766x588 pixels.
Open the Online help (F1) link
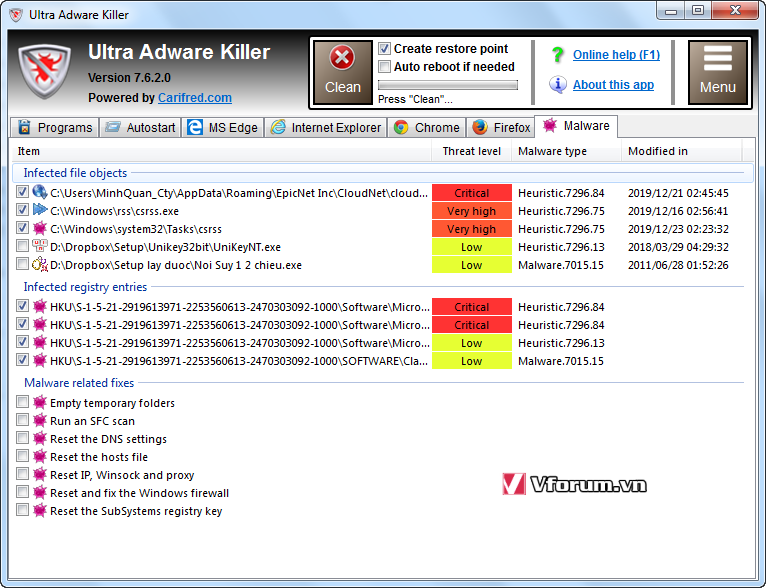point(616,55)
